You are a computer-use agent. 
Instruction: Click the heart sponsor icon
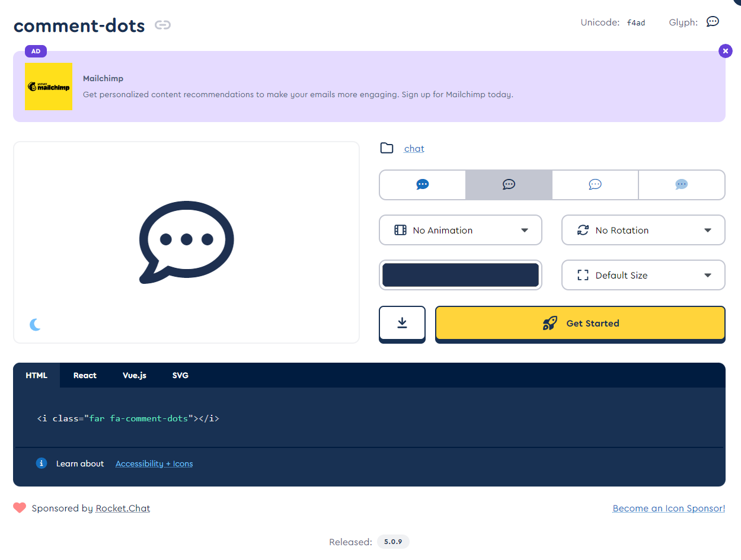20,508
